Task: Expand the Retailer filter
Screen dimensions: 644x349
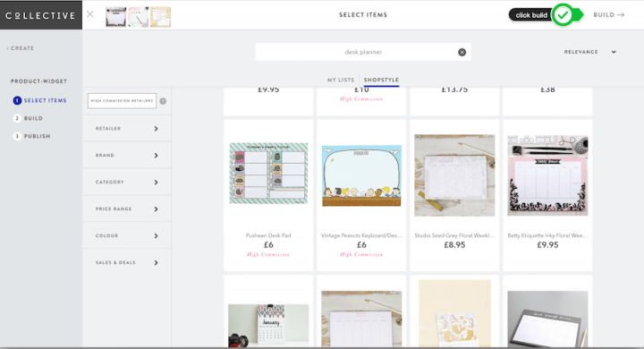Action: coord(127,129)
